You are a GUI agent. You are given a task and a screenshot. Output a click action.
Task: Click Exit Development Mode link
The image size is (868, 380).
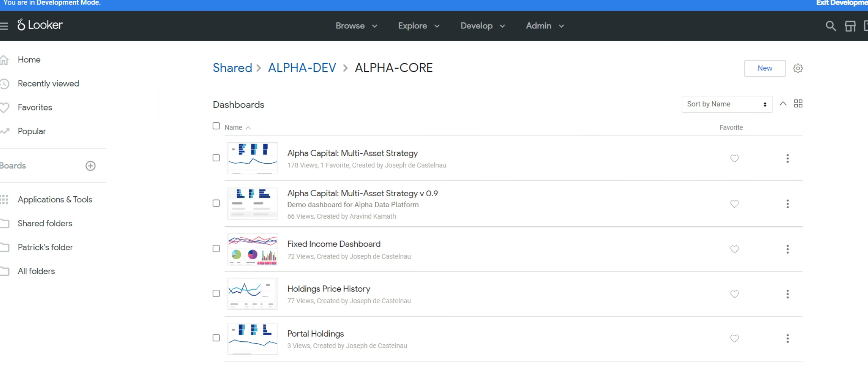[x=842, y=3]
